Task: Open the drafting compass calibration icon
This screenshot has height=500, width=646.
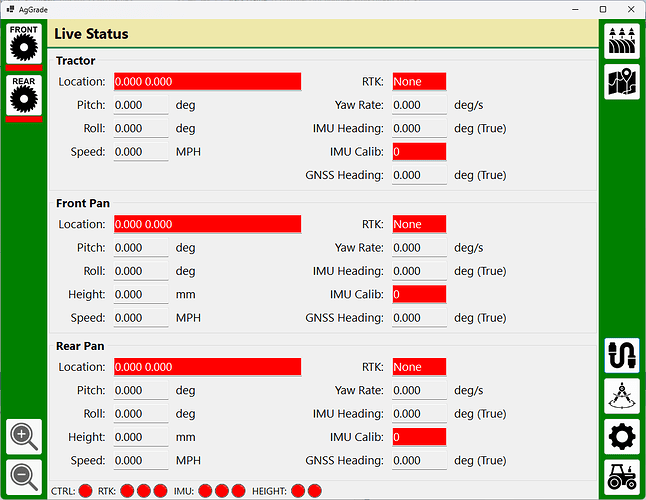Action: [x=622, y=396]
